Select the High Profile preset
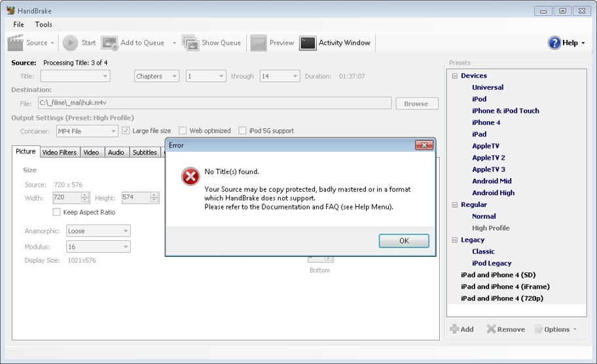The height and width of the screenshot is (364, 597). (x=491, y=228)
